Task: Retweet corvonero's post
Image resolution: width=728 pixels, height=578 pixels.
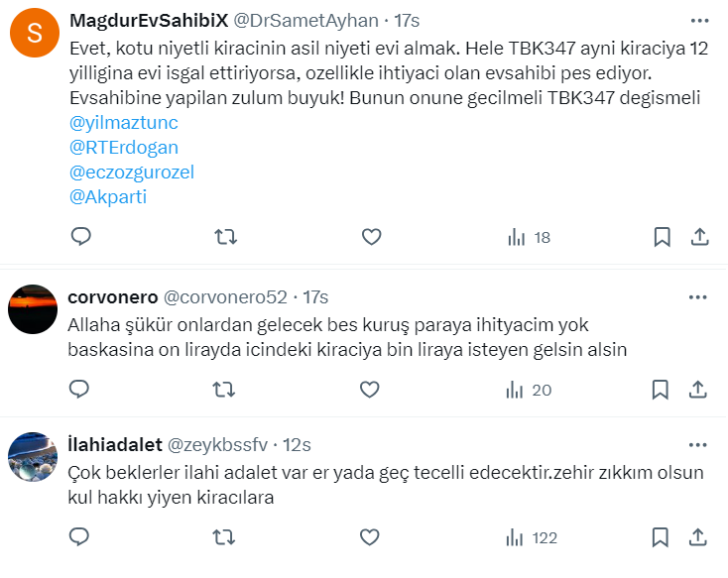Action: coord(226,390)
